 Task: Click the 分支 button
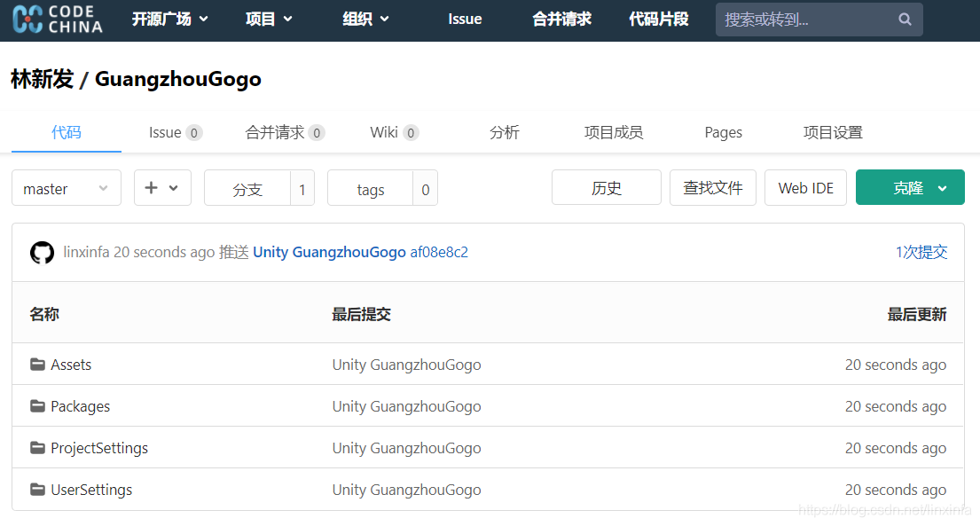click(247, 188)
